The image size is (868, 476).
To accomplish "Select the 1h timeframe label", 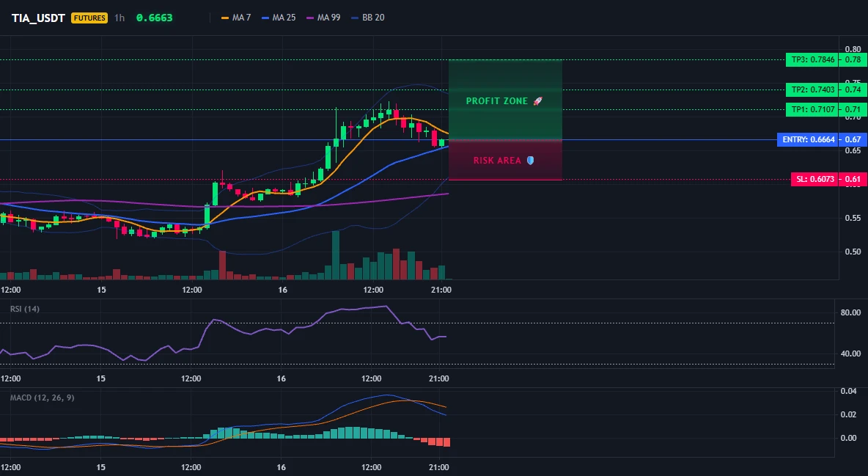I will click(x=119, y=18).
